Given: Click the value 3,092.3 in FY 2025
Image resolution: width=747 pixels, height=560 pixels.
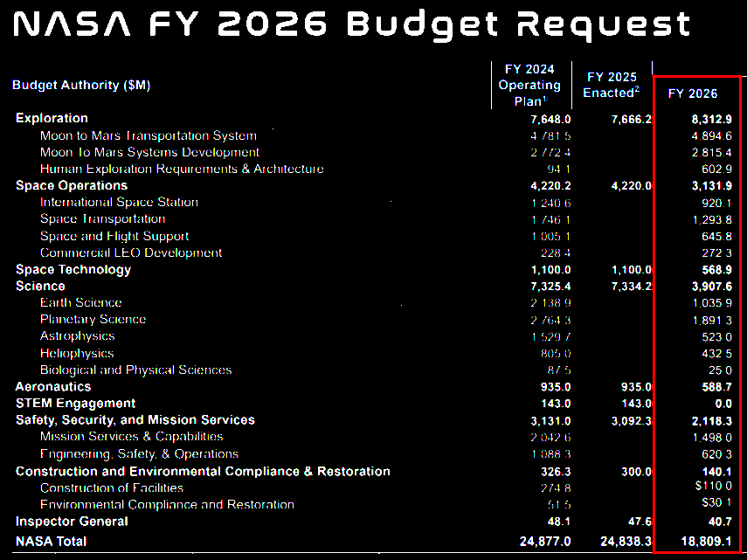Looking at the screenshot, I should (x=632, y=421).
